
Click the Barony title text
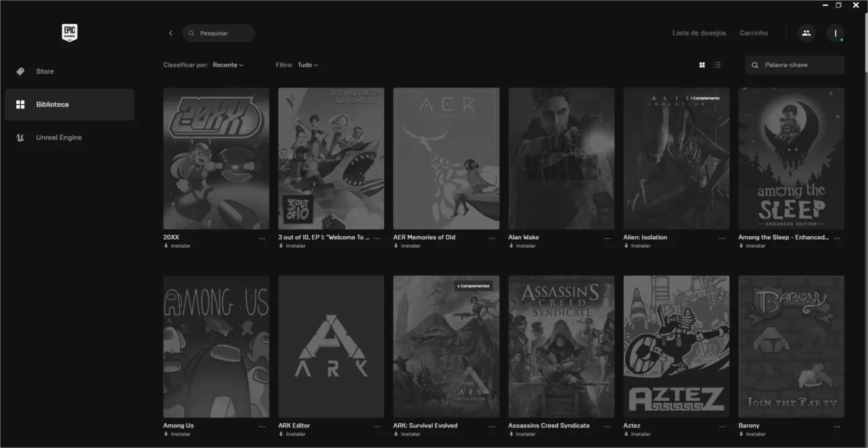(749, 426)
